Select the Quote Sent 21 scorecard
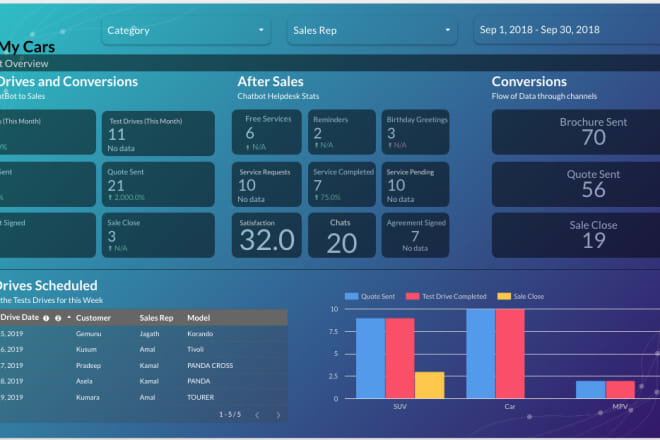 coord(158,184)
